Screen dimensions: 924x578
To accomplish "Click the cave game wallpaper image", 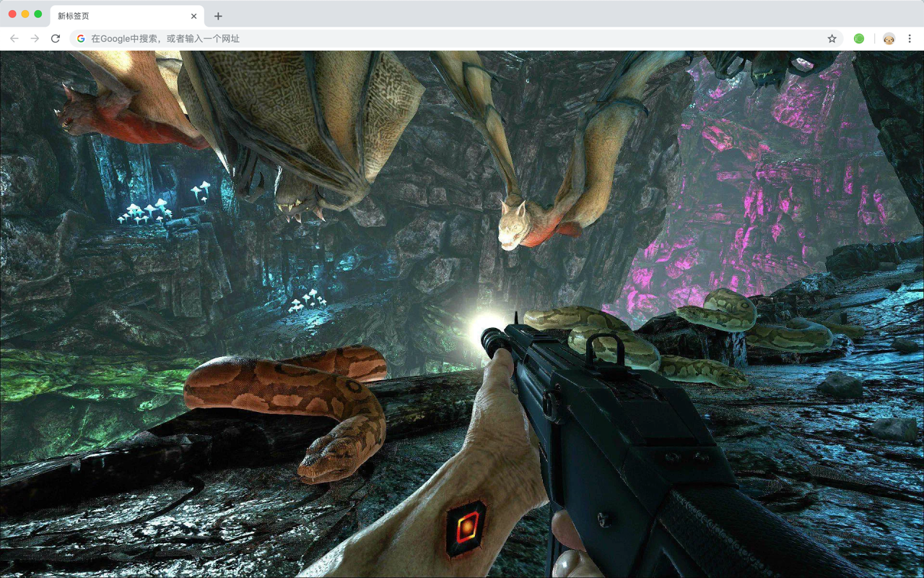I will [462, 314].
